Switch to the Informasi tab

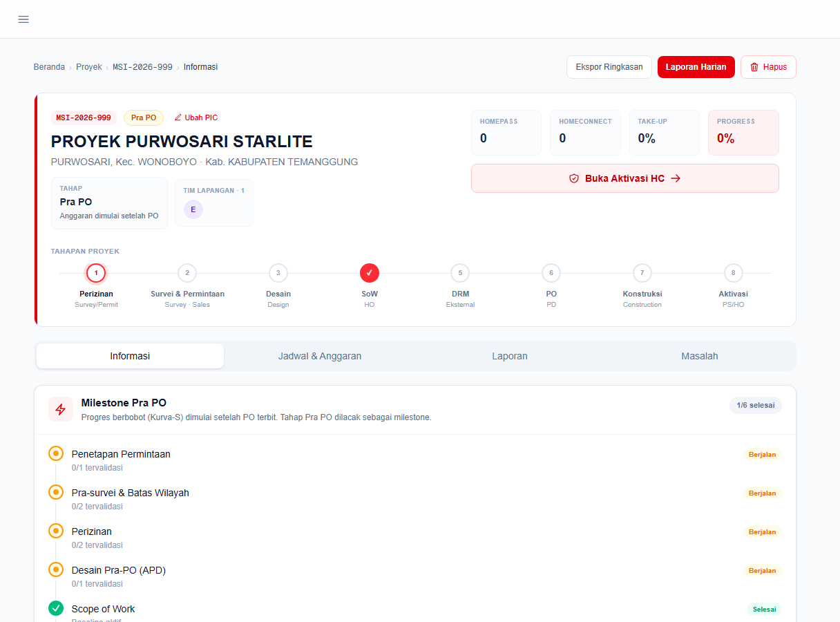[130, 356]
